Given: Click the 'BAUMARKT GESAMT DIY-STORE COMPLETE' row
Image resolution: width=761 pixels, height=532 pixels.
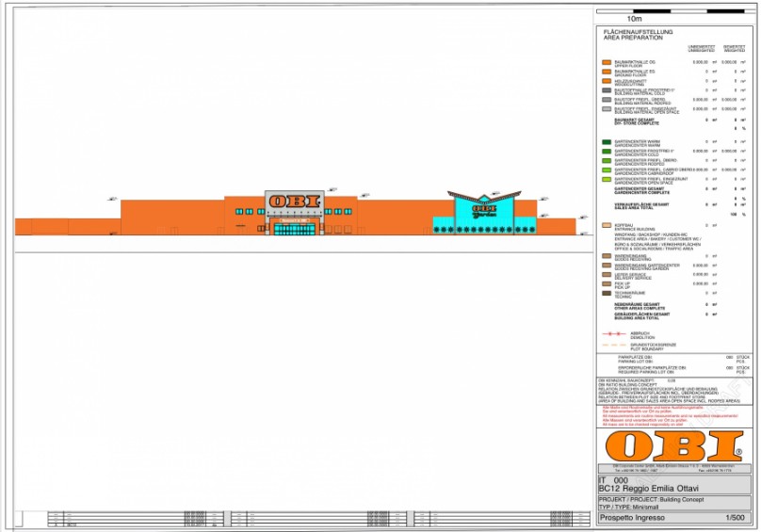Looking at the screenshot, I should coord(679,121).
